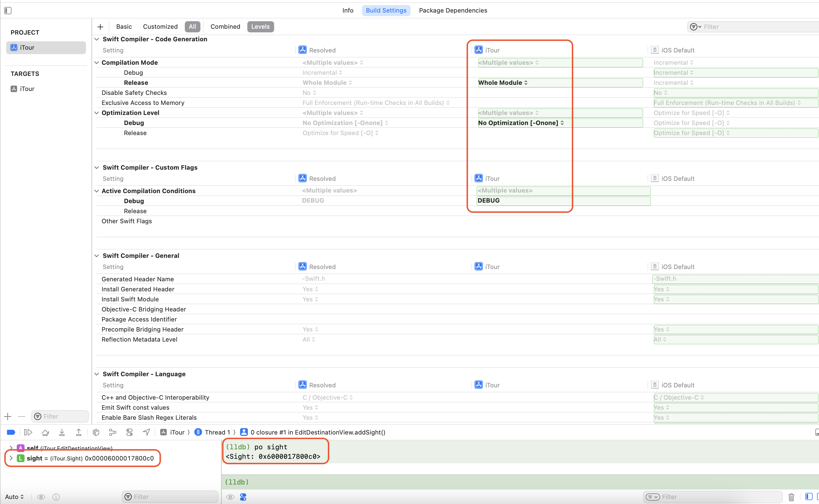The height and width of the screenshot is (504, 819).
Task: Open the filter options icon in build settings search
Action: click(x=695, y=27)
